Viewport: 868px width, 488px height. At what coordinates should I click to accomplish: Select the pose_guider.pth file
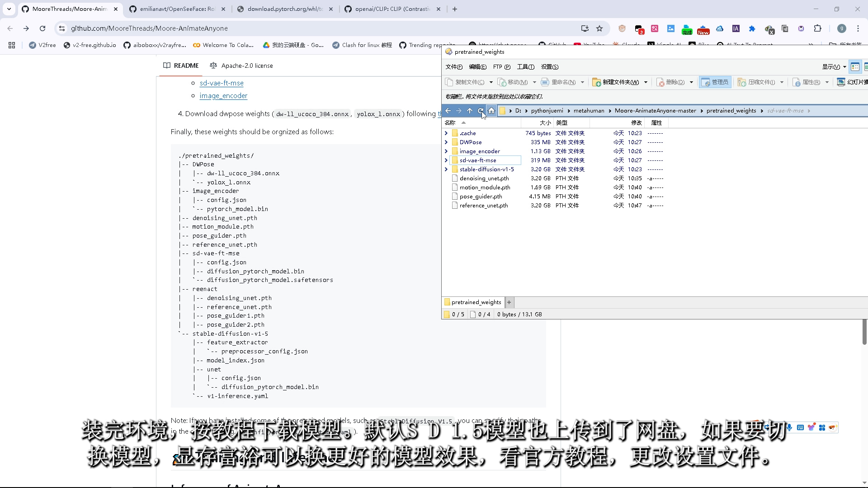[481, 197]
